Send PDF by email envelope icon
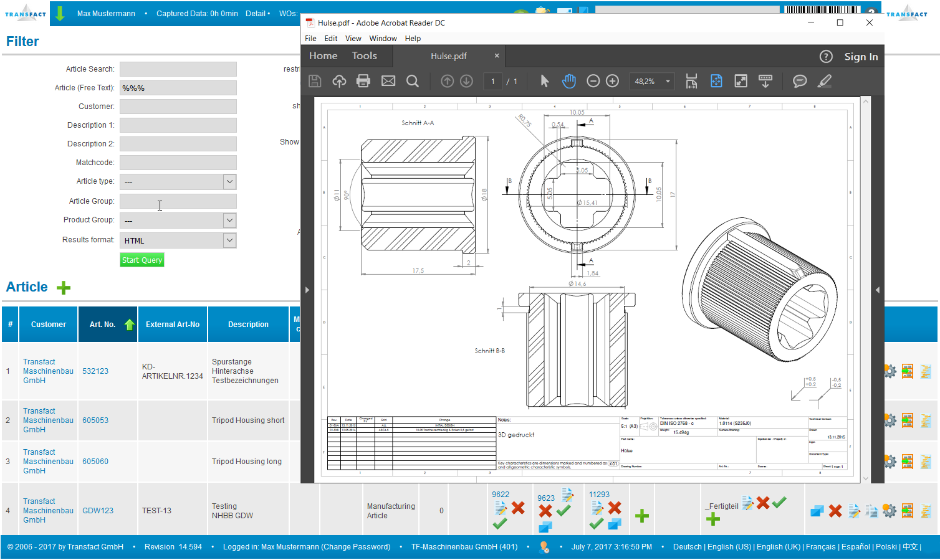 [388, 81]
